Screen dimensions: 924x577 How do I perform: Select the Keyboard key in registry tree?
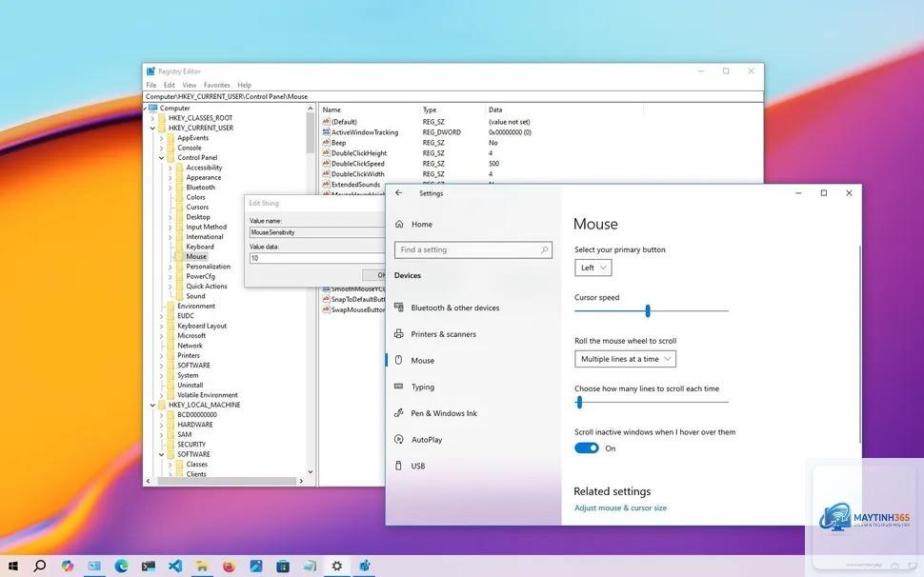(200, 247)
